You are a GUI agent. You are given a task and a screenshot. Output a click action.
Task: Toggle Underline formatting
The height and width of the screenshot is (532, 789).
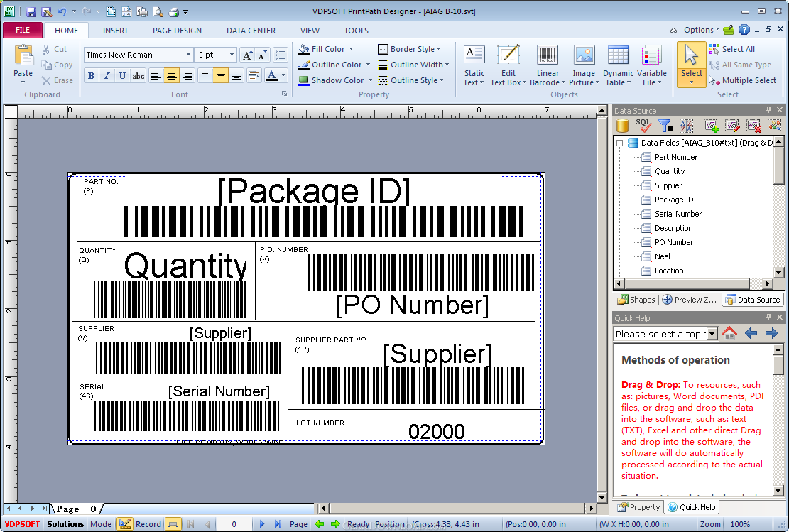tap(122, 76)
